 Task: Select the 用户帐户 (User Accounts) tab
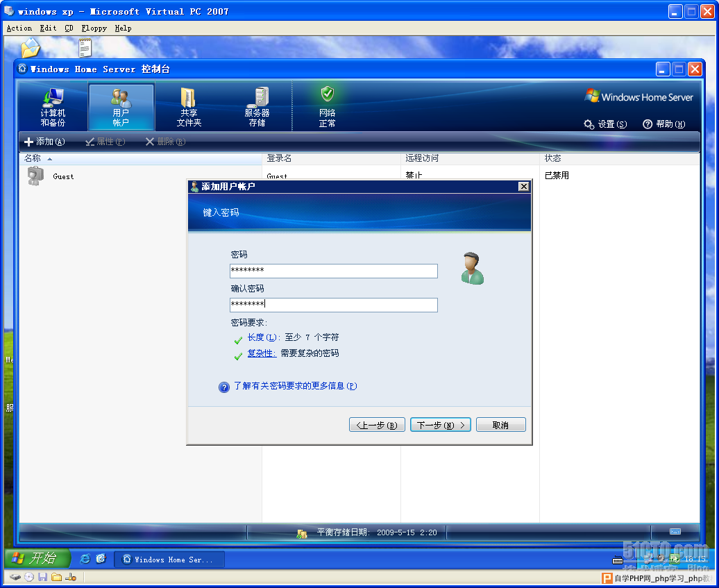(x=121, y=107)
